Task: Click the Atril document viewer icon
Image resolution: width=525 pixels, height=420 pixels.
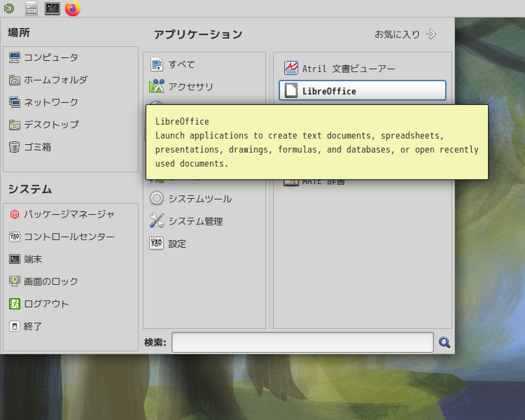Action: (291, 69)
